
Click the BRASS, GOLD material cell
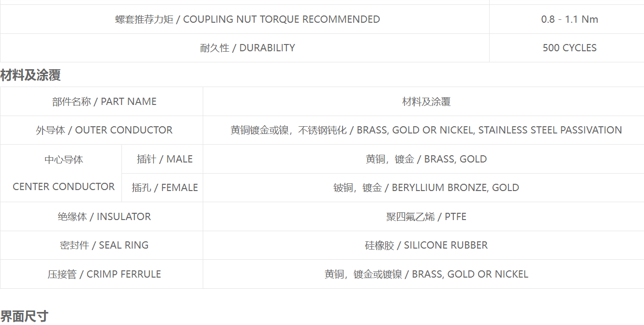coord(424,159)
